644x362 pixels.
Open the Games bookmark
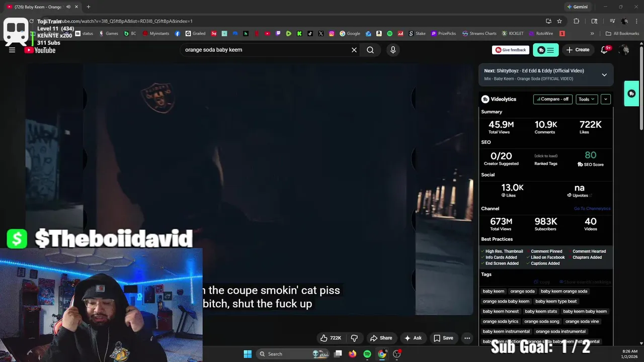click(x=108, y=34)
